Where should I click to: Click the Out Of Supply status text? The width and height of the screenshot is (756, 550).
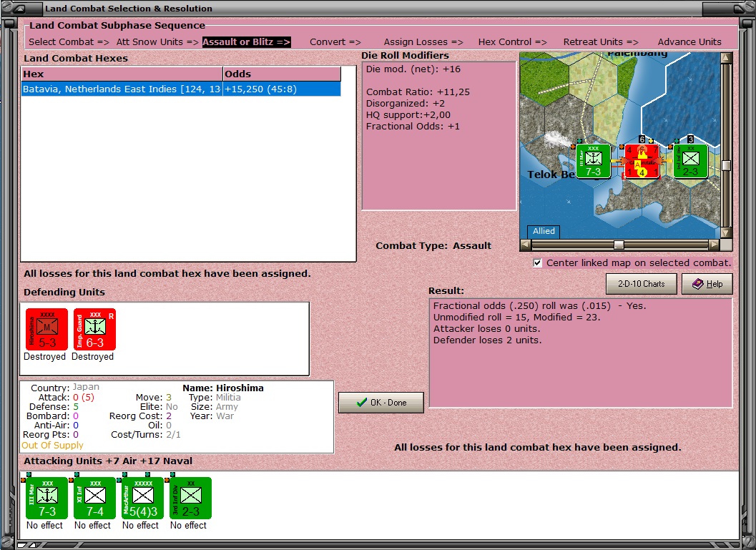tap(52, 446)
